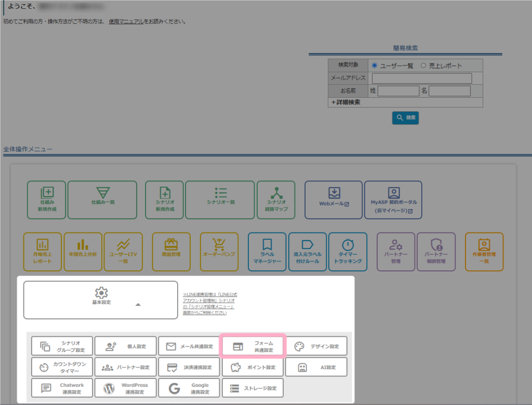The width and height of the screenshot is (532, 405).
Task: Open the フォーム共通設定 tile
Action: [x=253, y=346]
